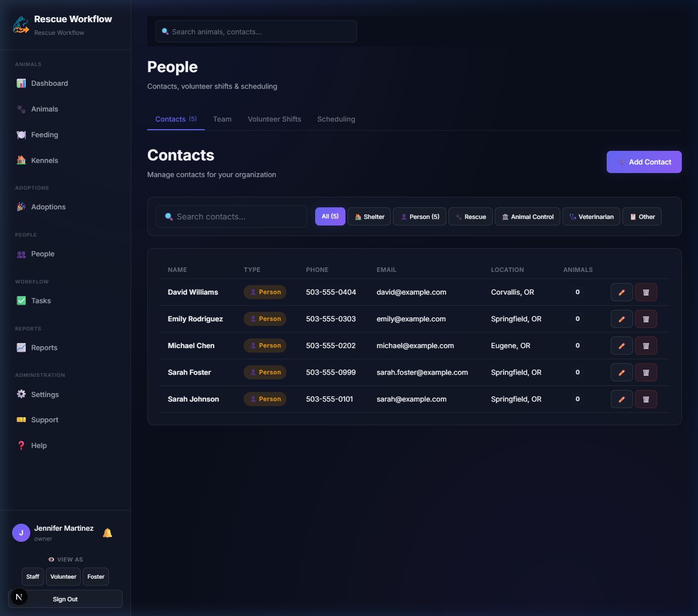
Task: Toggle the Shelter contact filter
Action: coord(369,216)
